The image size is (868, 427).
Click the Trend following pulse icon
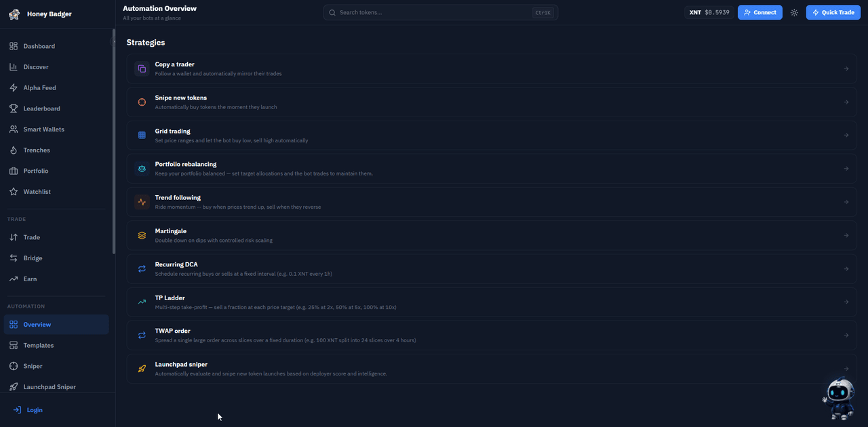(x=142, y=202)
